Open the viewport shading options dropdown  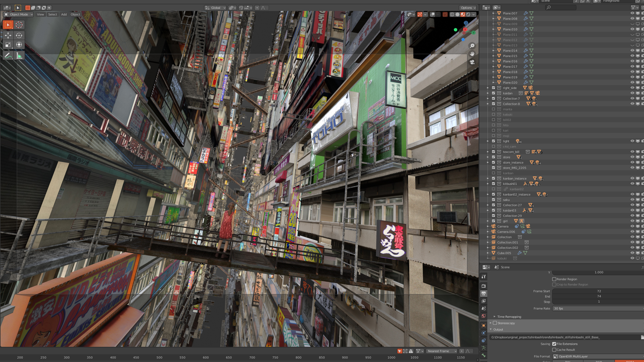[474, 14]
